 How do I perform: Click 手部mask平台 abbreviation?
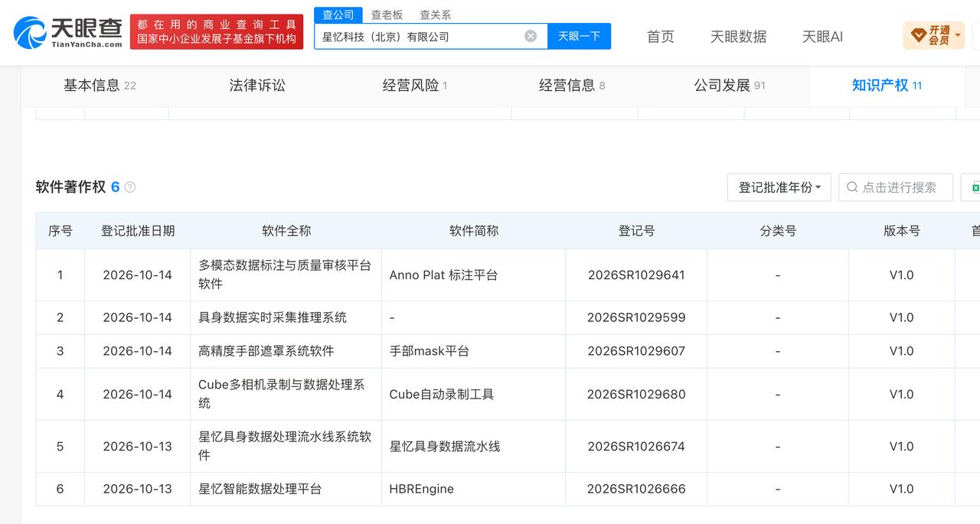pyautogui.click(x=430, y=351)
